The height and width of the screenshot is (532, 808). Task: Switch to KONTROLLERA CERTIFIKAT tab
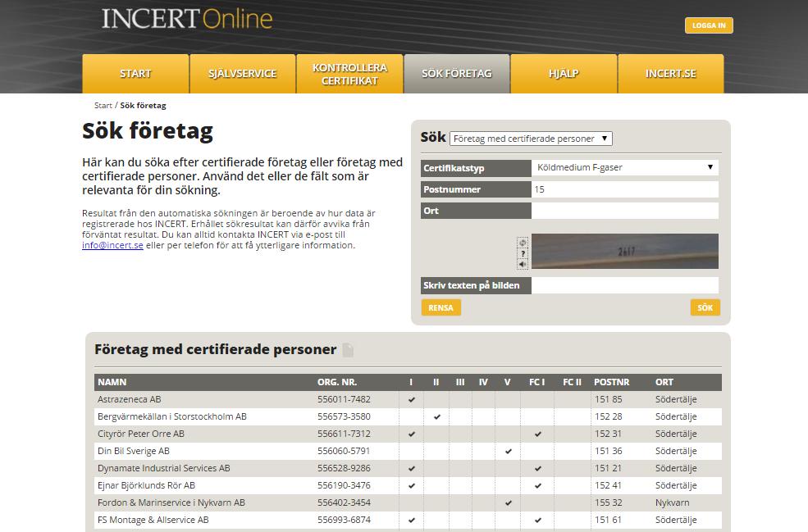pos(350,74)
